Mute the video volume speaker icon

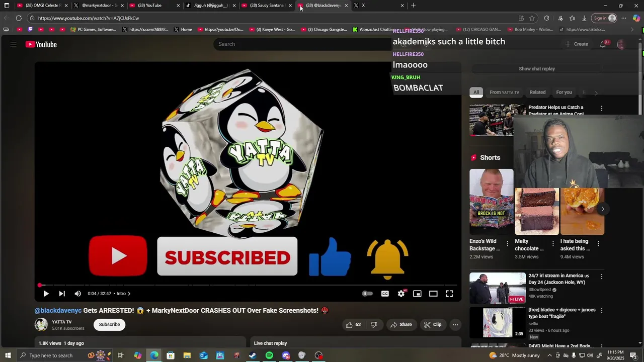coord(77,294)
